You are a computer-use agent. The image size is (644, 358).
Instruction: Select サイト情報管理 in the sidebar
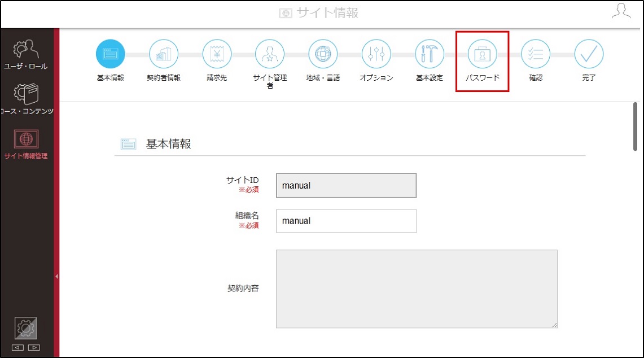[26, 144]
